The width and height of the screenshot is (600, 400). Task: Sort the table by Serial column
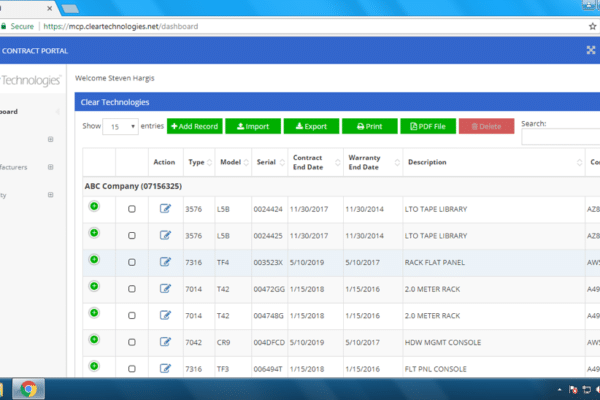pyautogui.click(x=270, y=162)
